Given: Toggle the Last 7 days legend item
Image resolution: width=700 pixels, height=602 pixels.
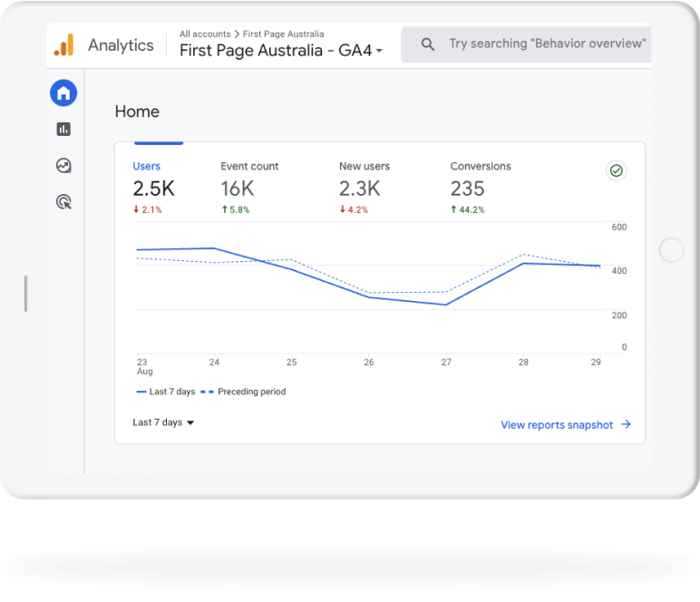Looking at the screenshot, I should tap(166, 392).
